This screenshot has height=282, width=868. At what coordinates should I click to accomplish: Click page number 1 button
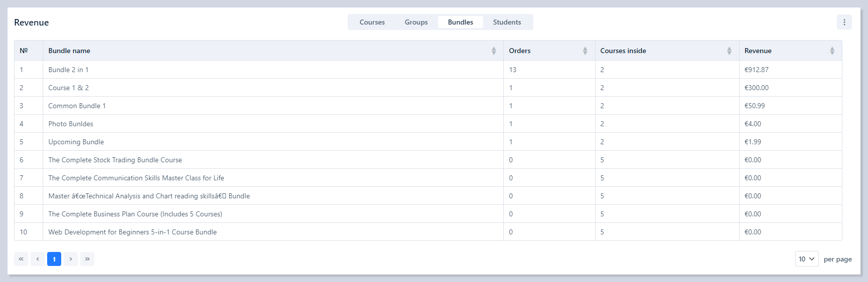pyautogui.click(x=54, y=259)
